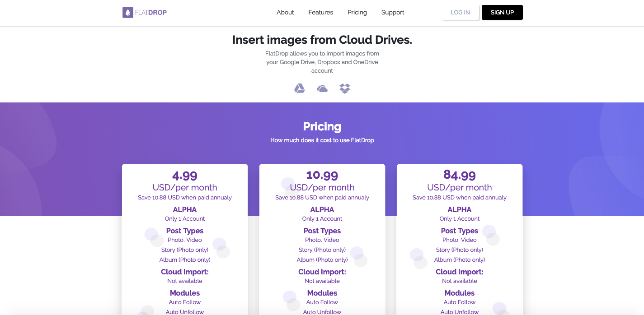This screenshot has width=644, height=315.
Task: Click "Cloud Import:" in the 4.99 card
Action: coord(185,272)
